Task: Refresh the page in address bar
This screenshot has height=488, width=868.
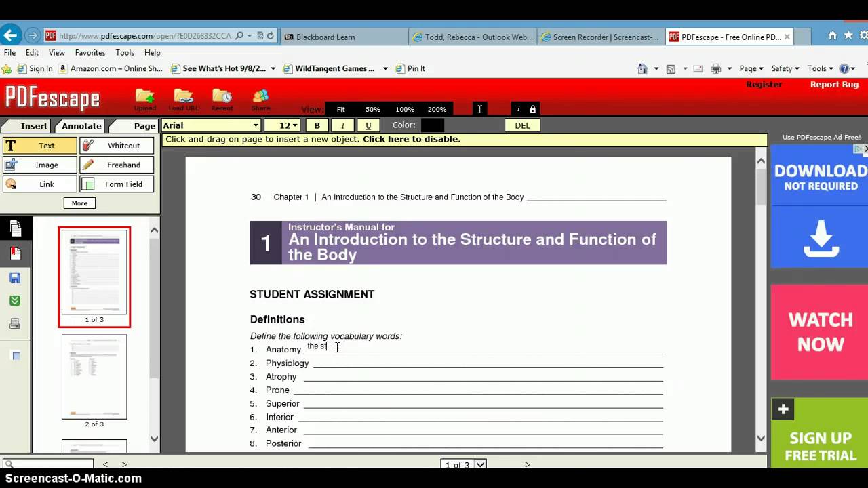Action: [271, 36]
